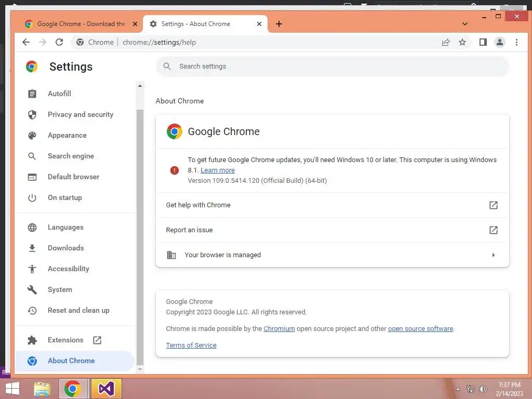
Task: Click the external link icon for Get help with Chrome
Action: (x=494, y=205)
